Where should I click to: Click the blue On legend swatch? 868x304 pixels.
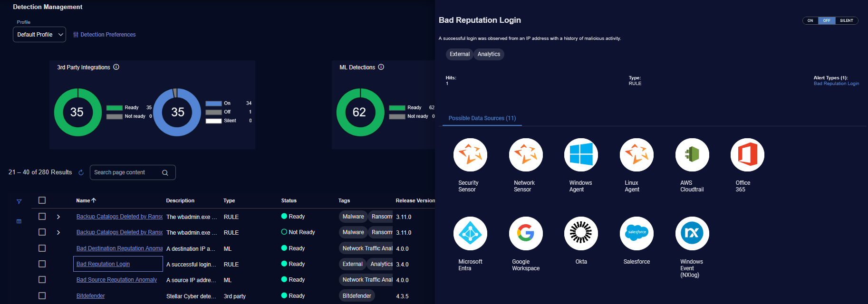tap(213, 104)
